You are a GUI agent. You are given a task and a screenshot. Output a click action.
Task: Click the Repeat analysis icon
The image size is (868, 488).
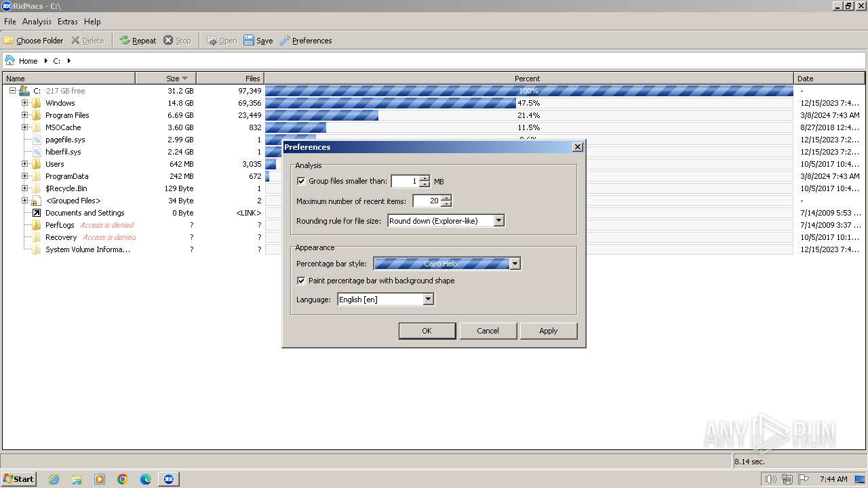coord(125,41)
